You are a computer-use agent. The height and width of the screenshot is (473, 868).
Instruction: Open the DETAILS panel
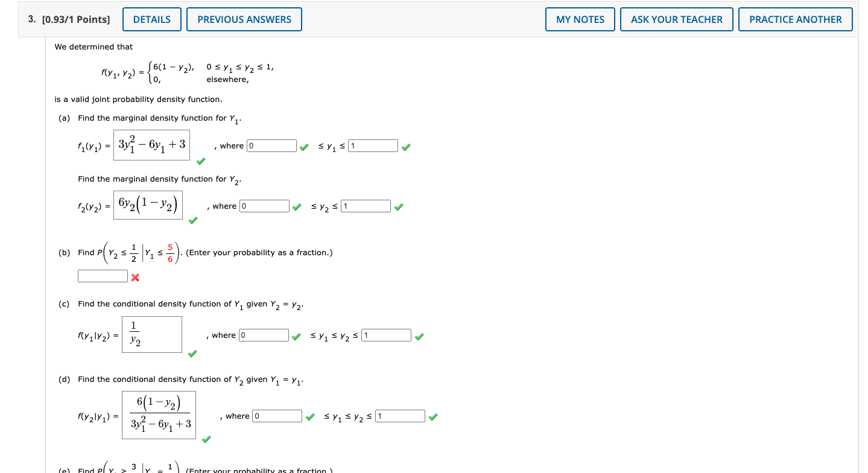[151, 19]
